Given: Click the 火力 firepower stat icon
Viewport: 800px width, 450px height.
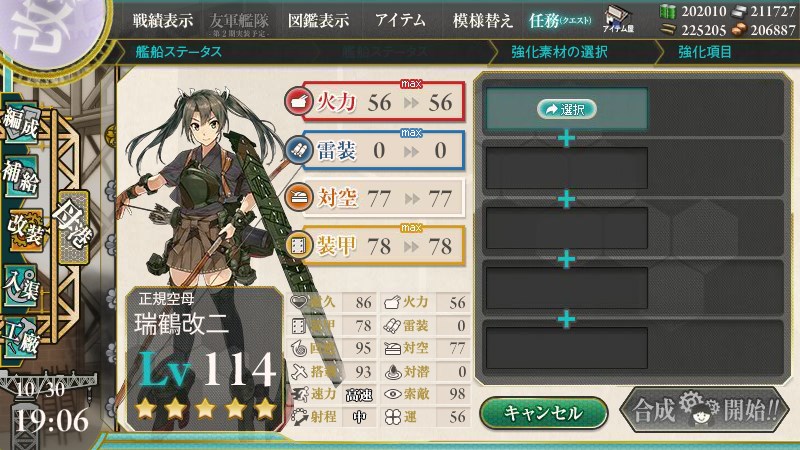Looking at the screenshot, I should (x=298, y=102).
